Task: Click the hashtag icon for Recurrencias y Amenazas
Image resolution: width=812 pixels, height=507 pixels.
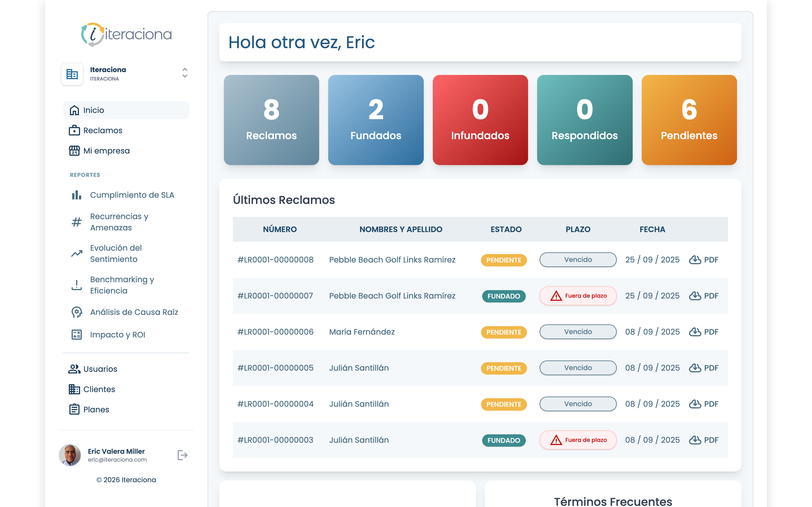Action: pos(76,222)
